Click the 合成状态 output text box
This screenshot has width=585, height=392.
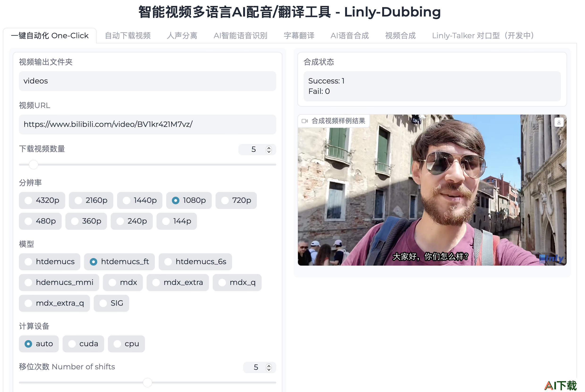point(432,86)
